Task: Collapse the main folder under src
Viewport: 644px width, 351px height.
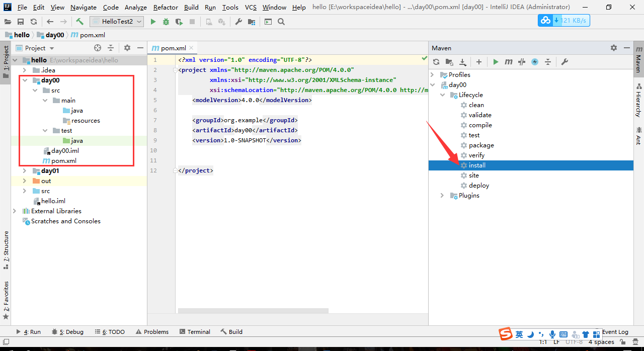Action: 45,101
